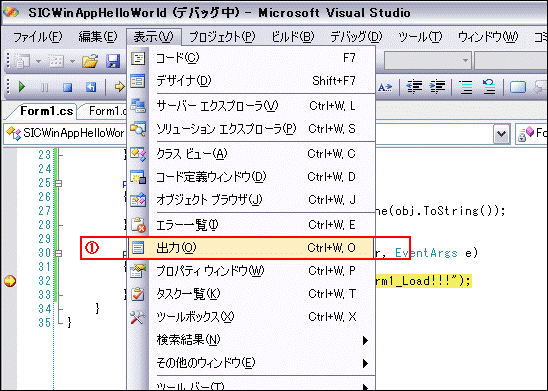Open the class navigation dropdown arrow

pos(501,134)
